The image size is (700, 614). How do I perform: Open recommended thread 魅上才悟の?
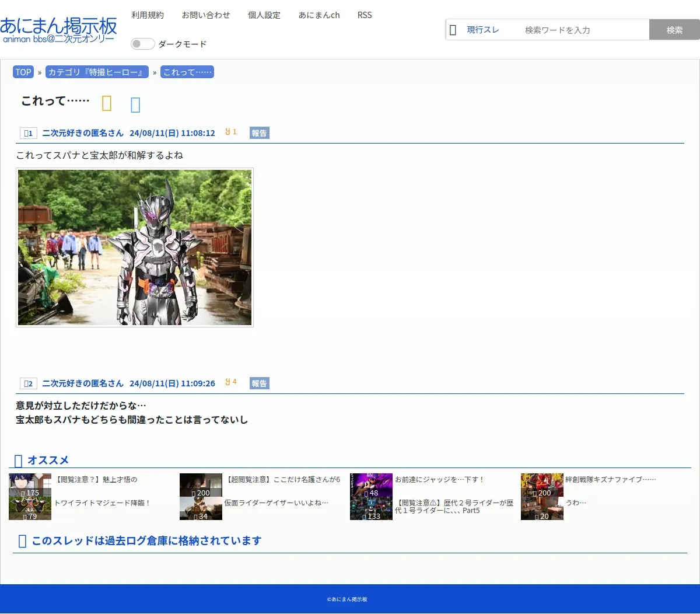click(x=96, y=479)
